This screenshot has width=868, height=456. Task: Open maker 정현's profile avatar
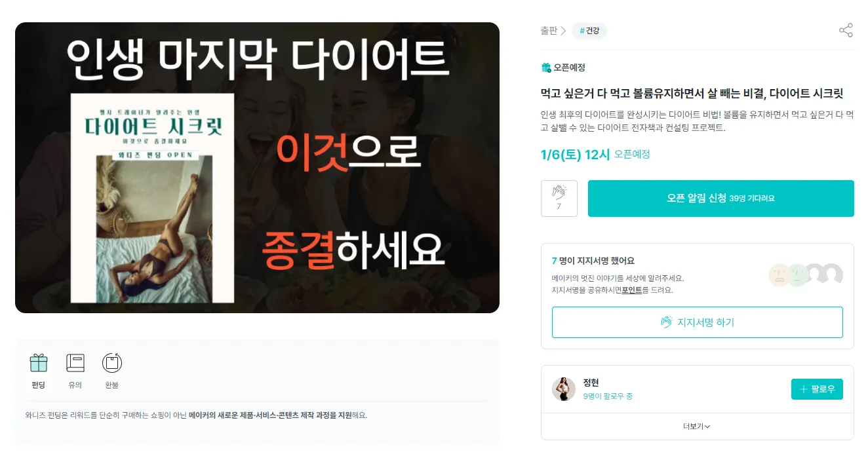click(564, 389)
